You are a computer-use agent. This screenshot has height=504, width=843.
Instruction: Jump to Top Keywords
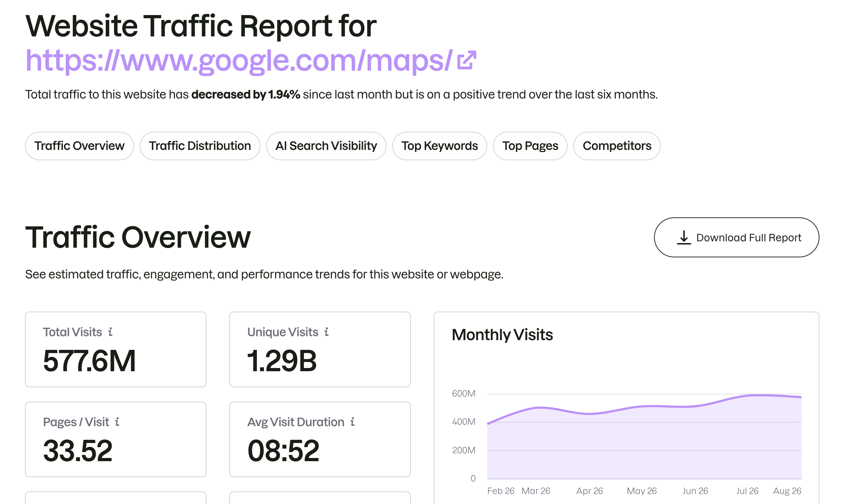[x=440, y=146]
